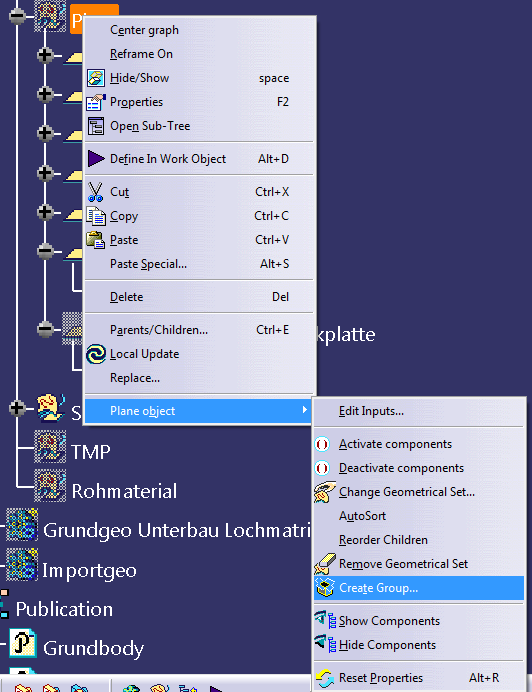
Task: Click the Local Update swirl icon
Action: pos(95,354)
